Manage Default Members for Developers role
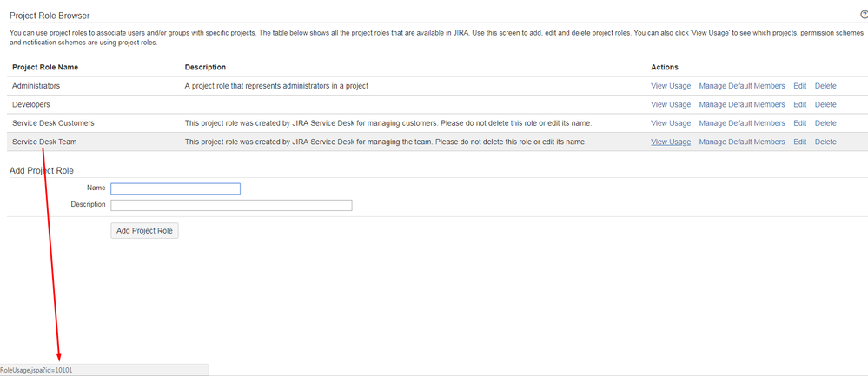 [x=742, y=104]
